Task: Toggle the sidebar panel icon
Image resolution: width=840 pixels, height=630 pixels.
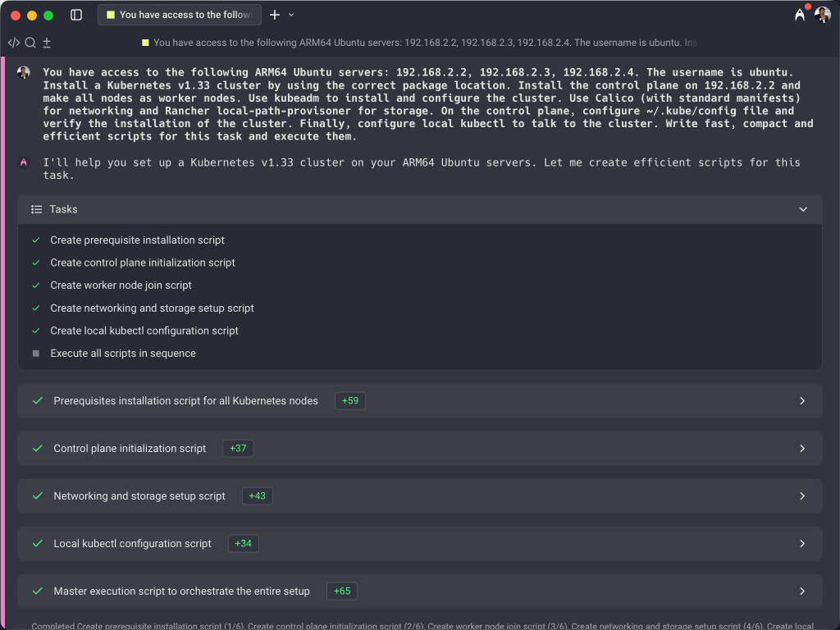Action: [76, 15]
